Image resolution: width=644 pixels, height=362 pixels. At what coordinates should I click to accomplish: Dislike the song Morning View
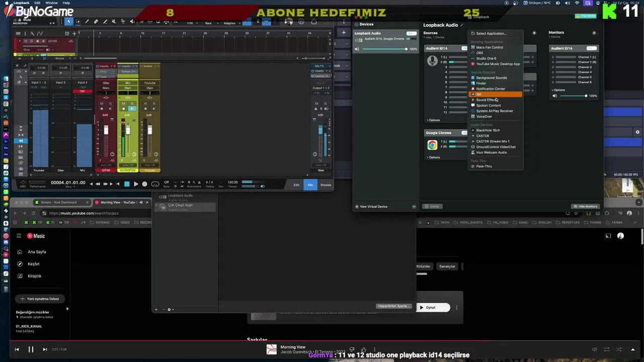coord(352,349)
